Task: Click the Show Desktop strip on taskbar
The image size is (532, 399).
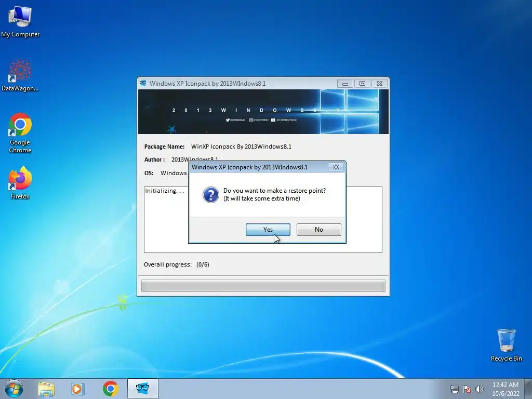Action: (x=528, y=389)
